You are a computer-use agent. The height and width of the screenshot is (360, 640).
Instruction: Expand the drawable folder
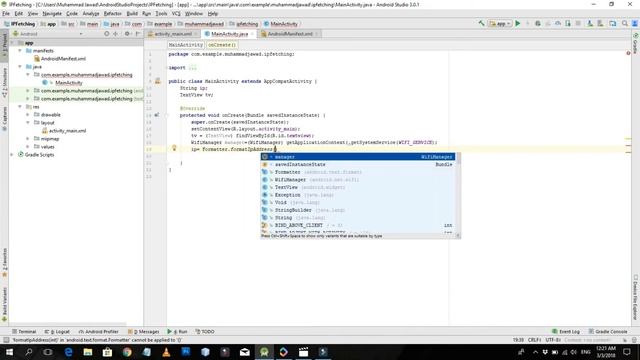point(28,115)
